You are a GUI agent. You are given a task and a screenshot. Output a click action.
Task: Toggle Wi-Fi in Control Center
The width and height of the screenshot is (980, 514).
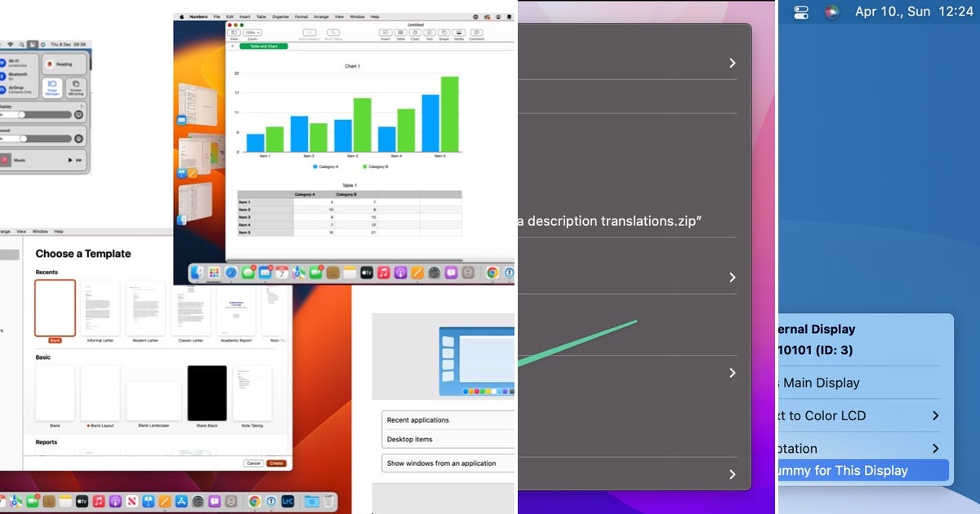[x=3, y=63]
